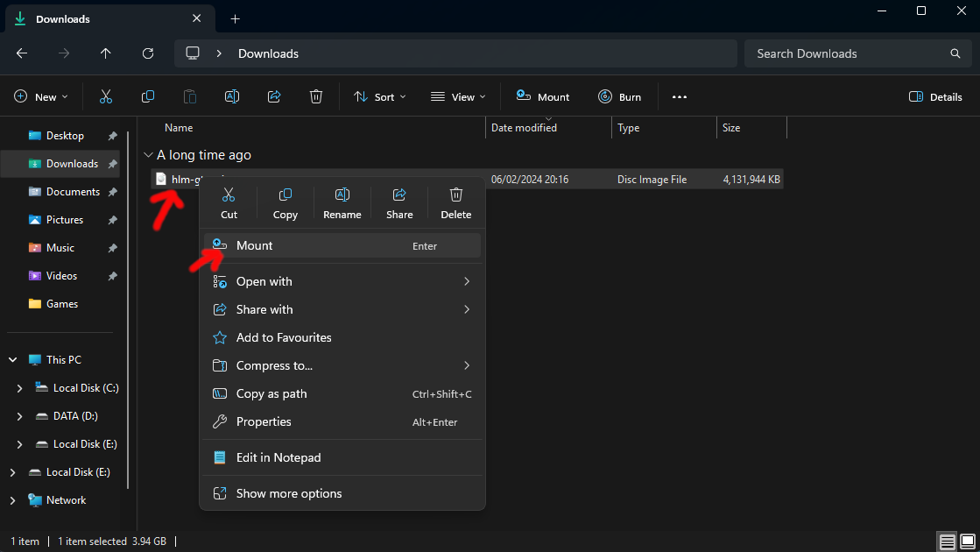Close the Downloads tab
The width and height of the screenshot is (980, 552).
(x=196, y=18)
